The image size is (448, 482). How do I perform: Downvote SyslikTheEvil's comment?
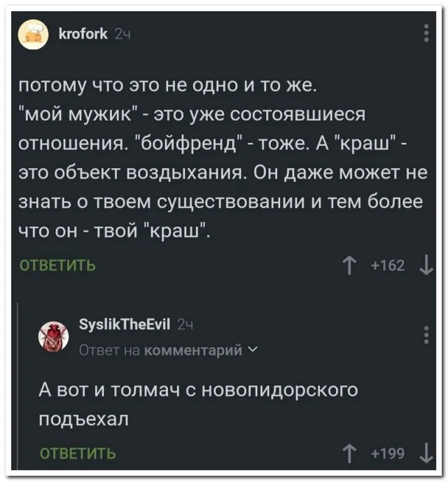point(426,453)
